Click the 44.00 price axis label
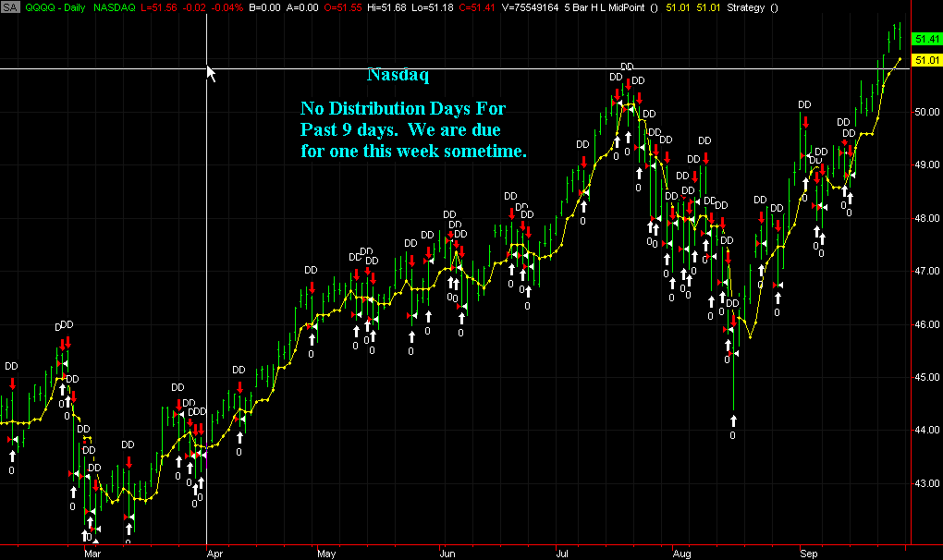 pos(926,431)
